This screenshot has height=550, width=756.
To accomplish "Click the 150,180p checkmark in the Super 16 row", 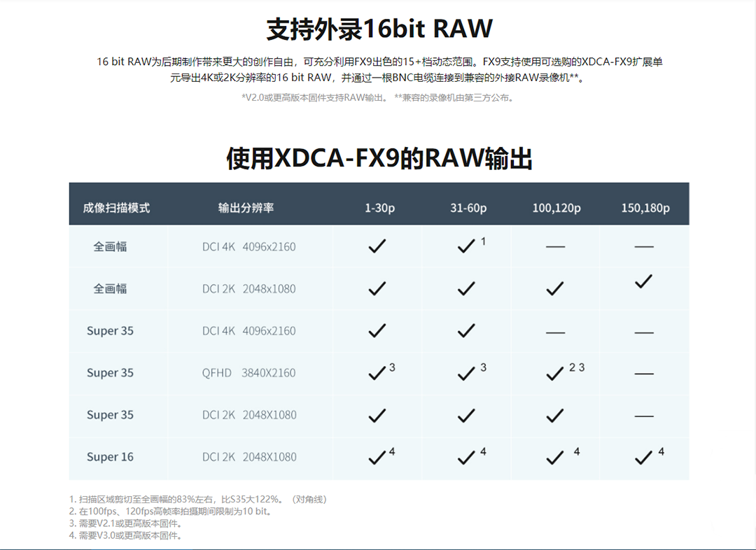I will (x=644, y=458).
